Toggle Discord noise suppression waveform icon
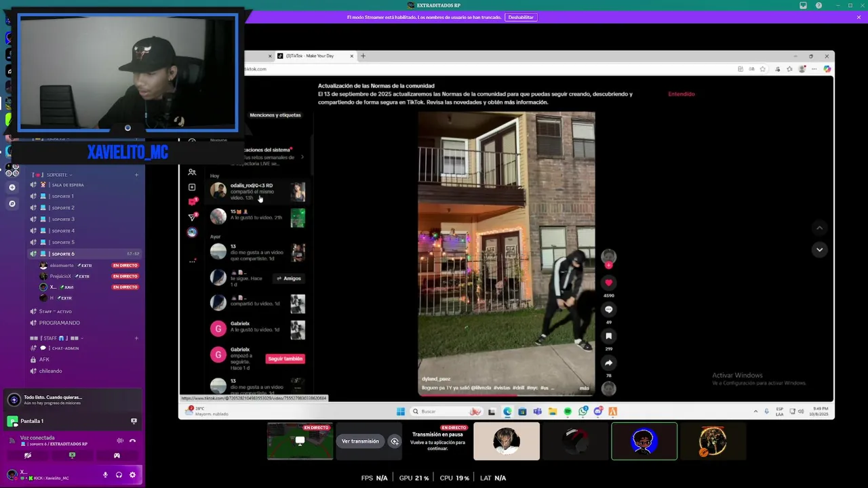This screenshot has width=868, height=488. [x=120, y=441]
